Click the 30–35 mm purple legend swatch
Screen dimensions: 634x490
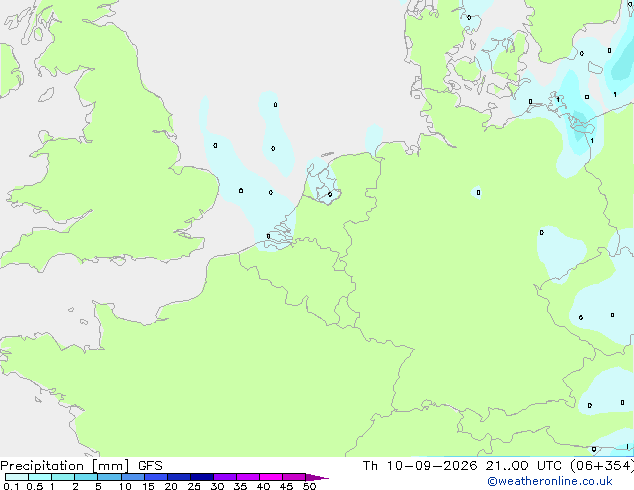coord(225,477)
